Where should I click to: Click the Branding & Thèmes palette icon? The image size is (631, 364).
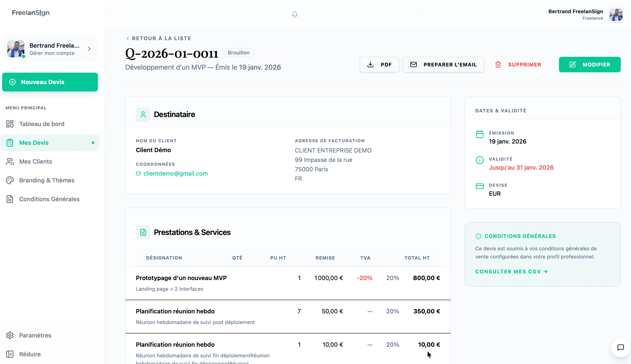tap(10, 180)
